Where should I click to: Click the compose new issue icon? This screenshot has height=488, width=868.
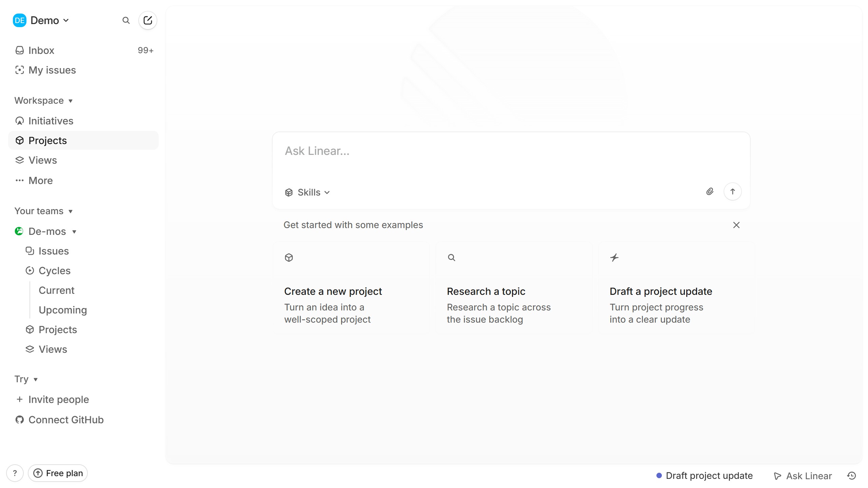147,20
